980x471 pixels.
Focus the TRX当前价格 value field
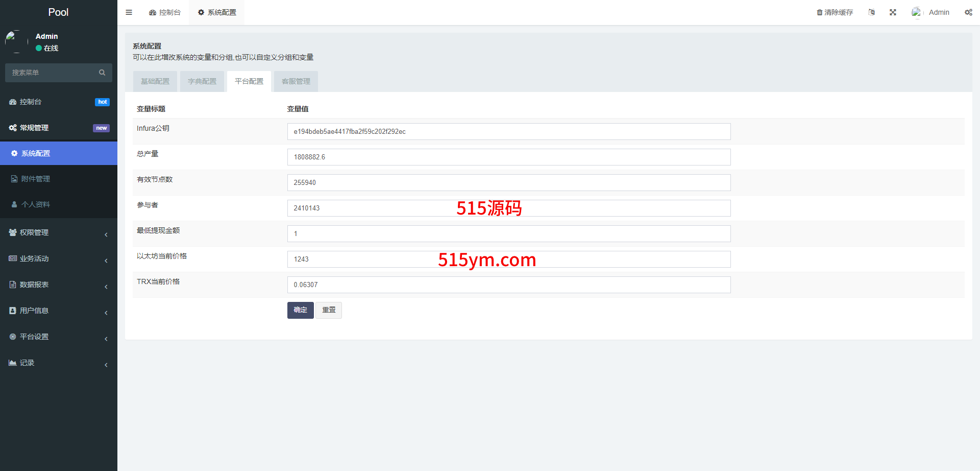508,285
